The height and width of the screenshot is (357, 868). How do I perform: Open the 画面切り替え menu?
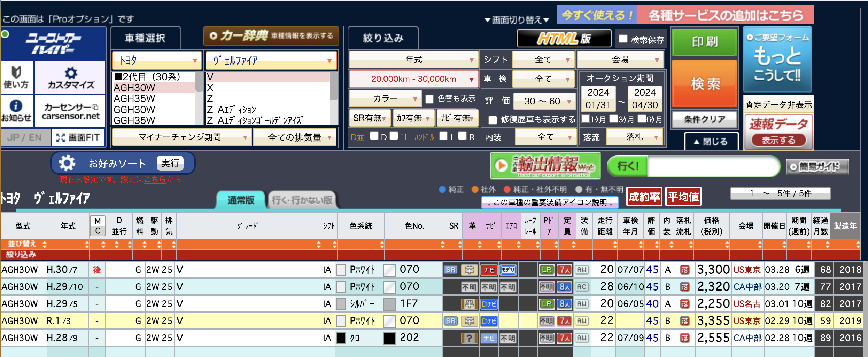click(517, 20)
